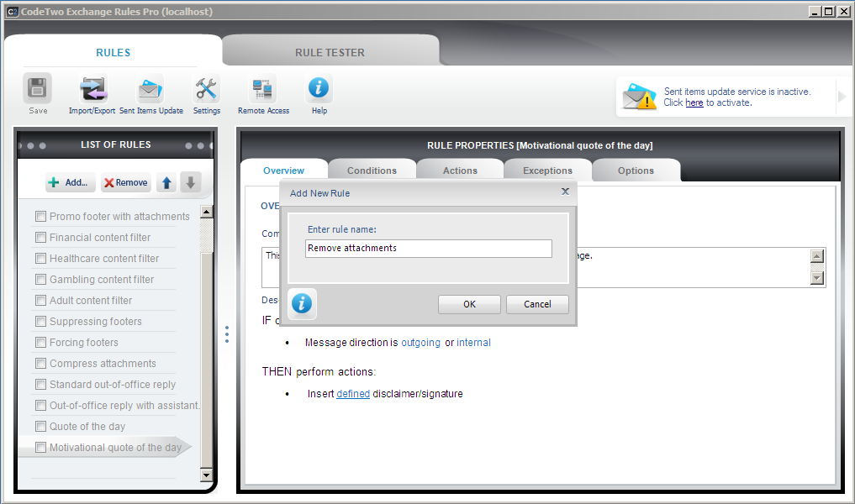This screenshot has width=855, height=504.
Task: Open the Options tab
Action: click(636, 171)
